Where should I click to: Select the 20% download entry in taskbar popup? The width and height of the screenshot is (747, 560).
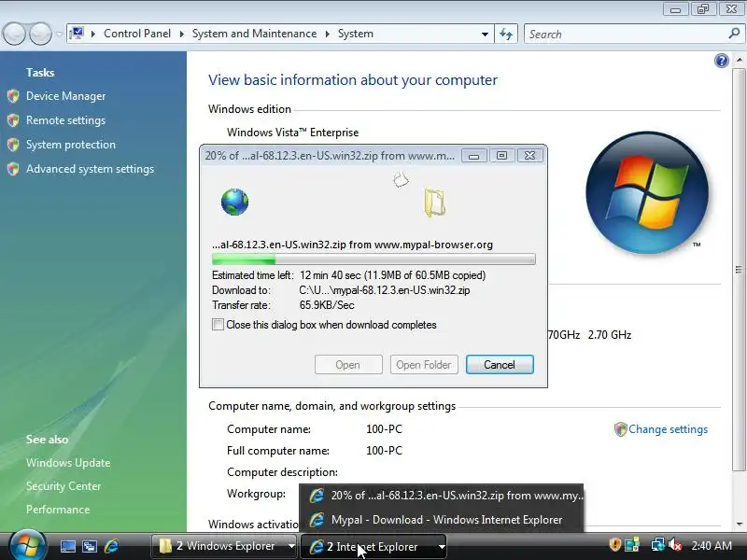pos(442,496)
